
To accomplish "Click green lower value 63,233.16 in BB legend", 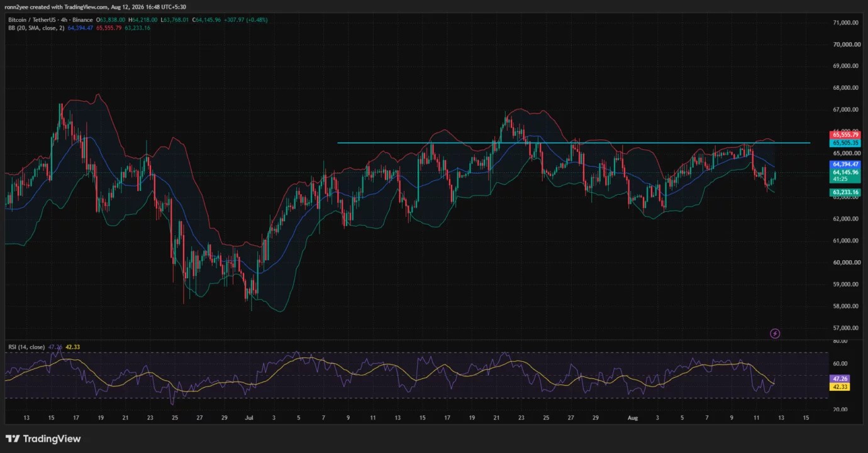I will click(x=138, y=28).
